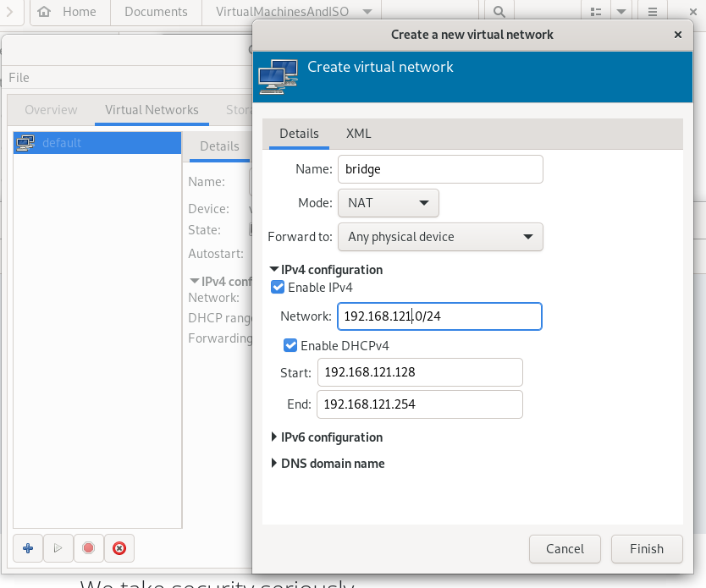Open the Mode NAT dropdown
Viewport: 706px width, 588px height.
[x=388, y=203]
